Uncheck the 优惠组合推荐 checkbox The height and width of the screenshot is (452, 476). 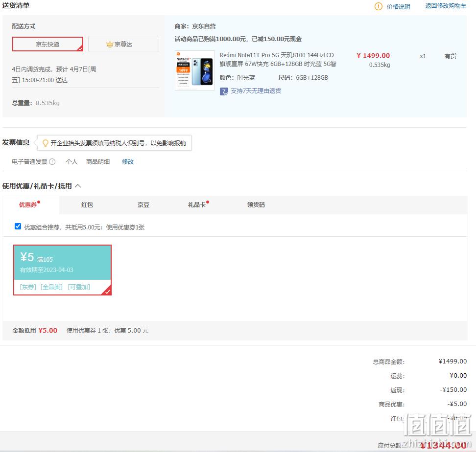click(18, 226)
